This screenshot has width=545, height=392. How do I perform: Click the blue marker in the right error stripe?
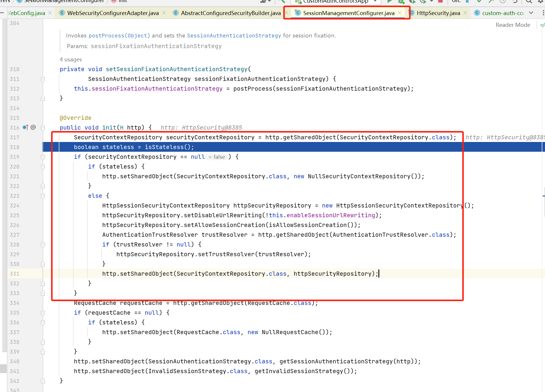click(544, 196)
